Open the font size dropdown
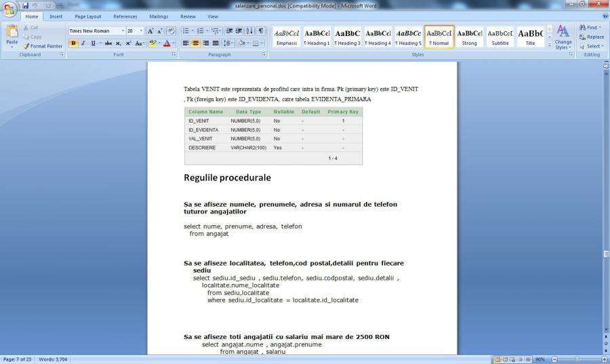The width and height of the screenshot is (610, 364). (140, 31)
